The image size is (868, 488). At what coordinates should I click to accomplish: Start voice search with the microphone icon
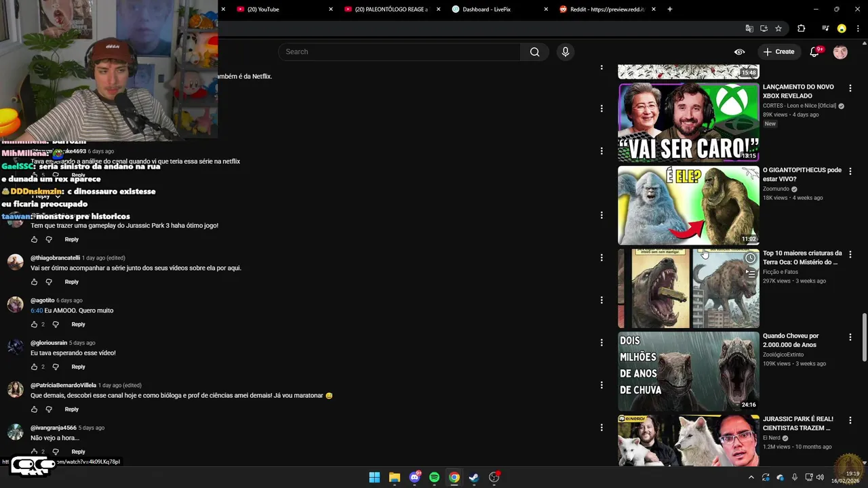pyautogui.click(x=566, y=52)
